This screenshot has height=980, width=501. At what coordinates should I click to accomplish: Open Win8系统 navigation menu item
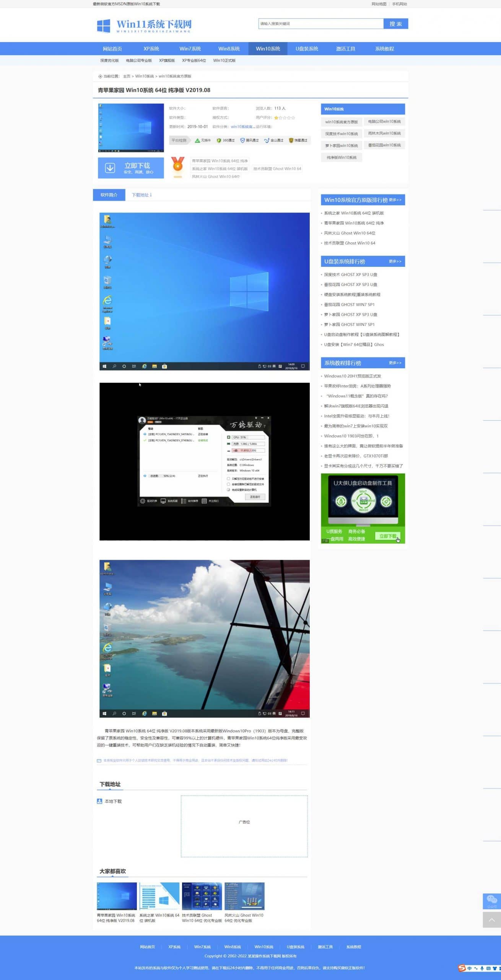[x=229, y=49]
